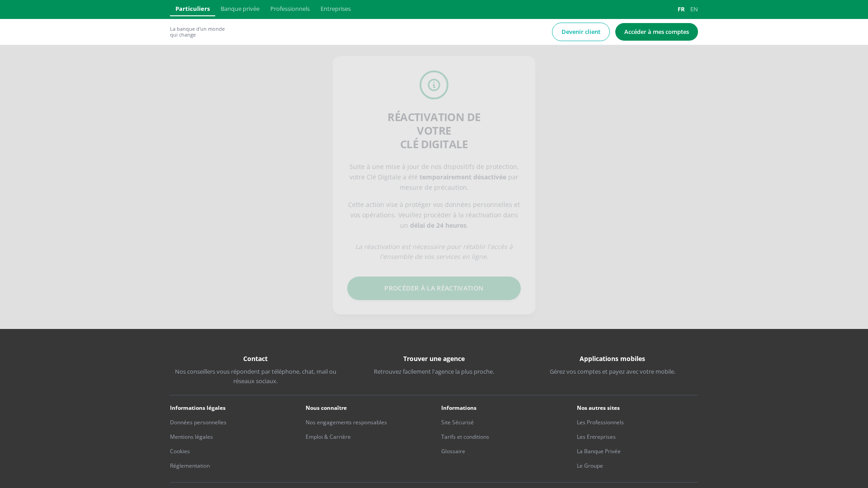Switch language to FR
868x488 pixels.
click(681, 9)
